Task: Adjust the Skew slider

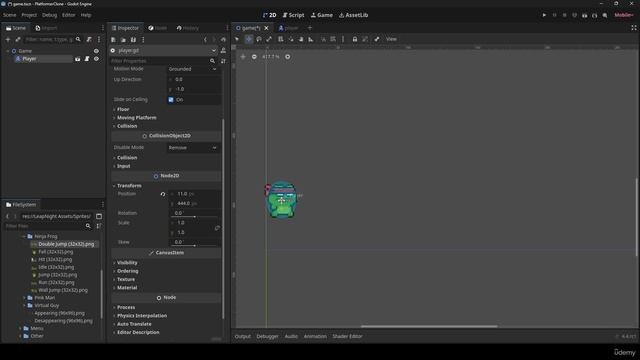Action: click(195, 246)
